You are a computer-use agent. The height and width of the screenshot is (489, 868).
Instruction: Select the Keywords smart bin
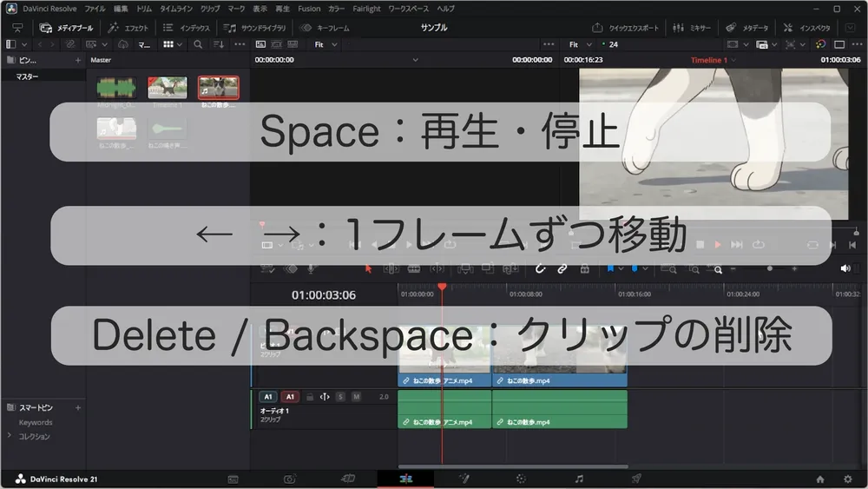(x=36, y=422)
